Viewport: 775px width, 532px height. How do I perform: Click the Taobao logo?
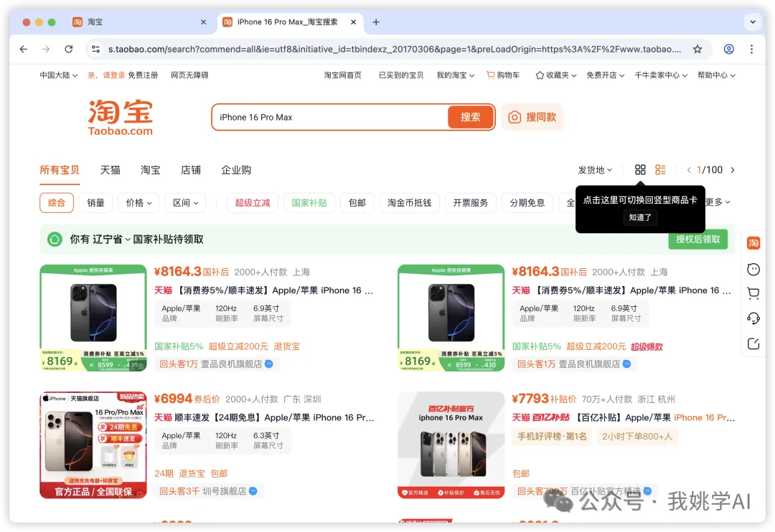click(x=120, y=118)
